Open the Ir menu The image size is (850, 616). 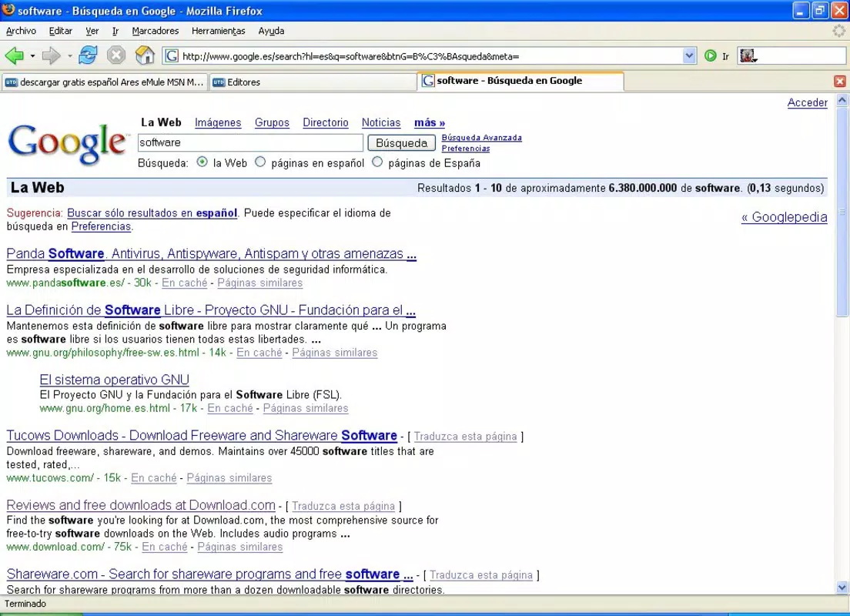click(115, 31)
